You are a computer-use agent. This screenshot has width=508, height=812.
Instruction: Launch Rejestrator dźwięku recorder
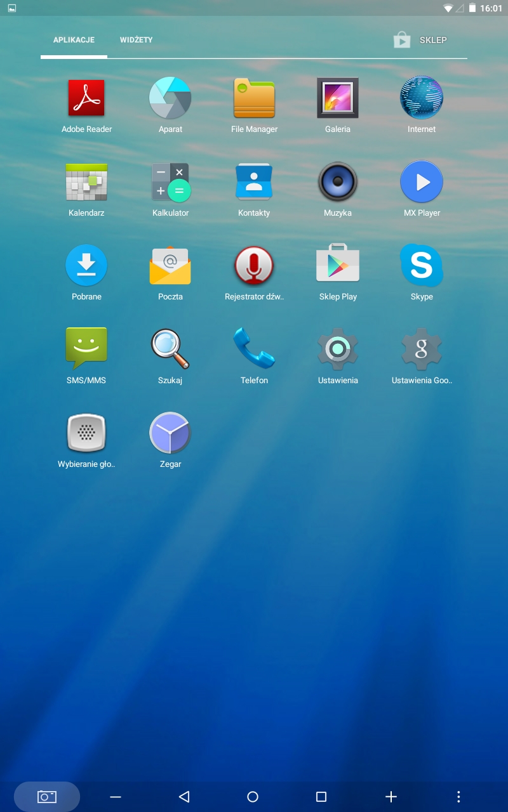pos(254,273)
